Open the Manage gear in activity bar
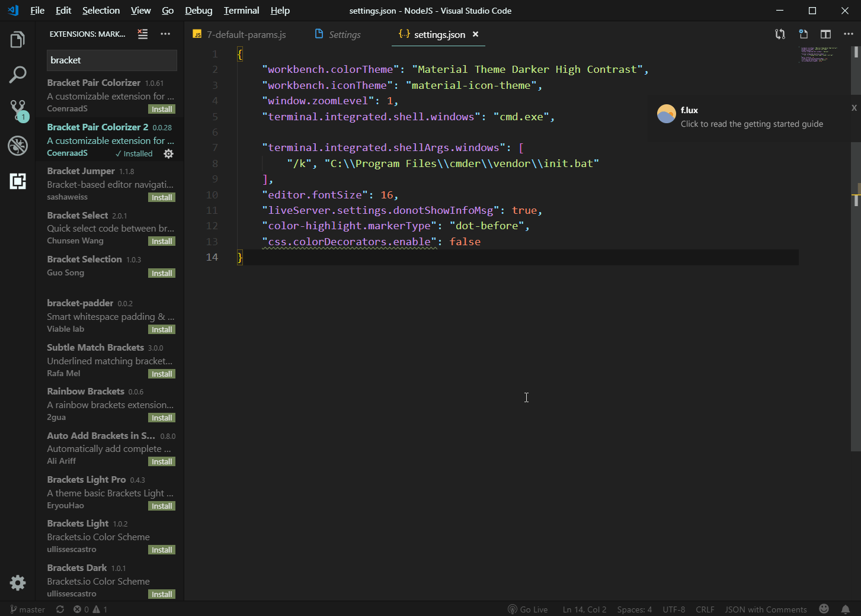The width and height of the screenshot is (861, 616). 18,583
